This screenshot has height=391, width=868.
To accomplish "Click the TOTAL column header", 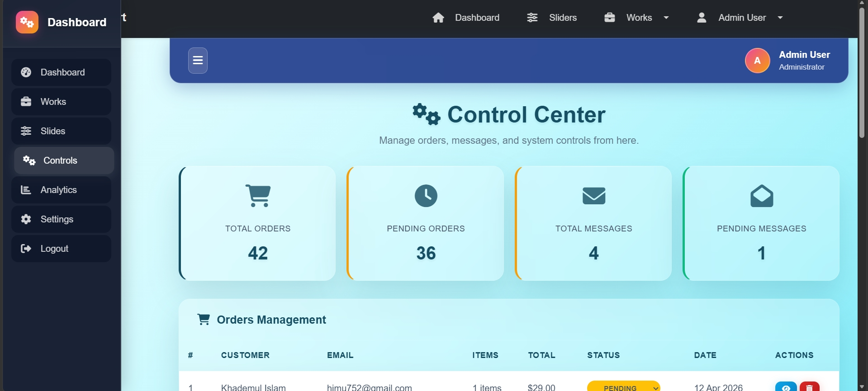I will tap(541, 355).
